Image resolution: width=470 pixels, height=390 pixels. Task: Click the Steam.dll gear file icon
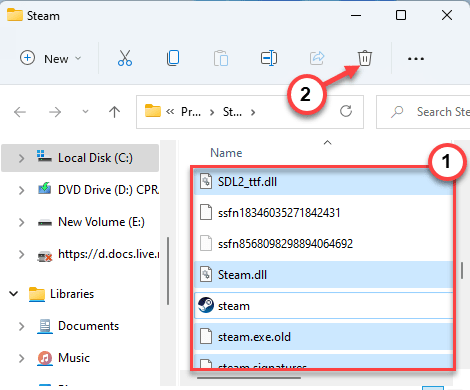pyautogui.click(x=206, y=275)
